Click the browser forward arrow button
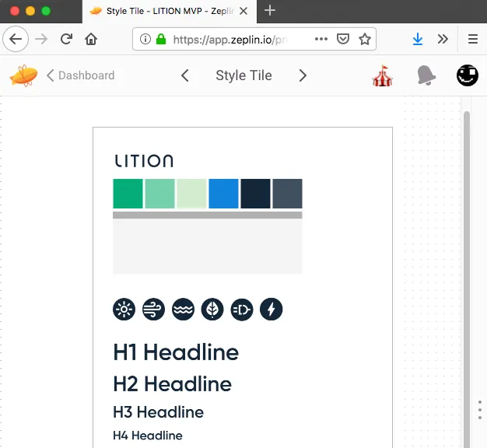This screenshot has height=448, width=487. [x=41, y=39]
